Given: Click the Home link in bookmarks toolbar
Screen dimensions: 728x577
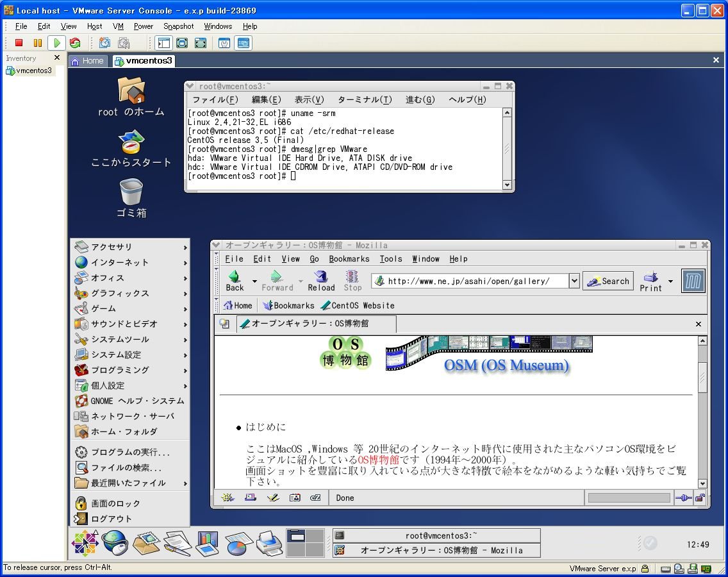Looking at the screenshot, I should [238, 305].
